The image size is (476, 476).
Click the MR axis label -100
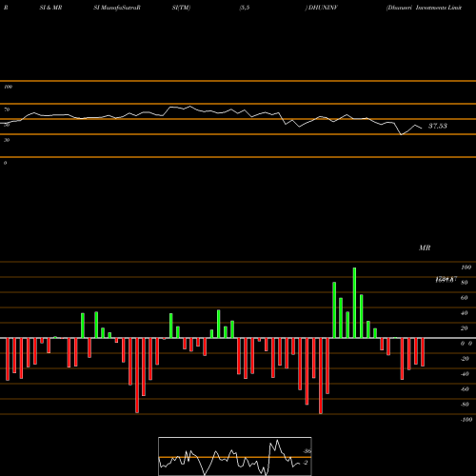(x=466, y=420)
